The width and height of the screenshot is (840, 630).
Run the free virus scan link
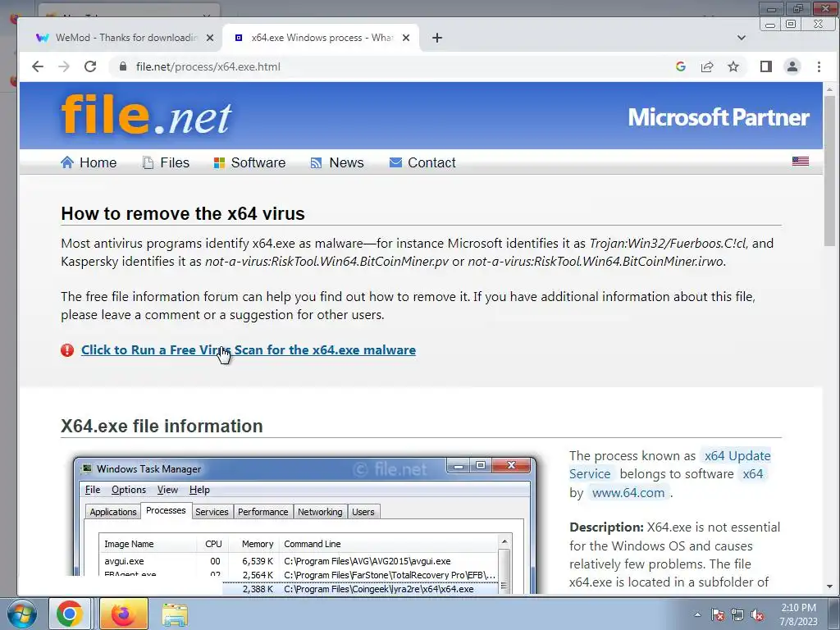(x=249, y=349)
